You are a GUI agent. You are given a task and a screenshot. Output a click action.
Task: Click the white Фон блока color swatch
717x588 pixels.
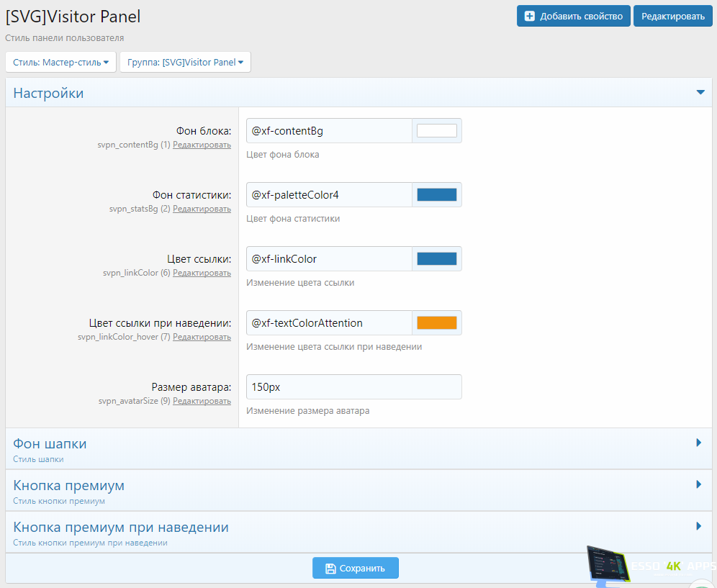point(437,131)
